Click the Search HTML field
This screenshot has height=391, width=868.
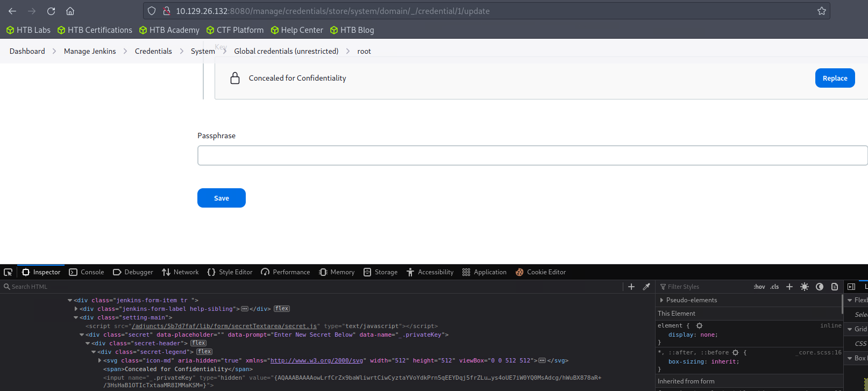click(312, 287)
